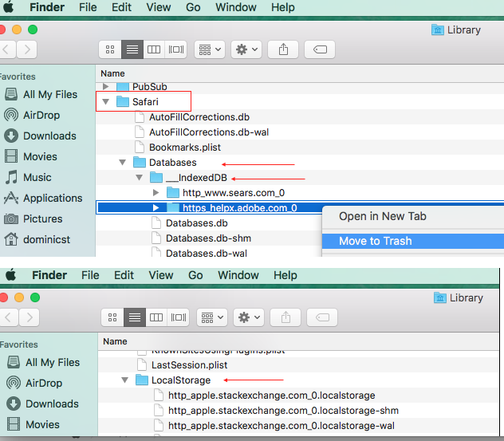Click the Share button in top Finder window
Screen dimensions: 504x441
[x=283, y=49]
